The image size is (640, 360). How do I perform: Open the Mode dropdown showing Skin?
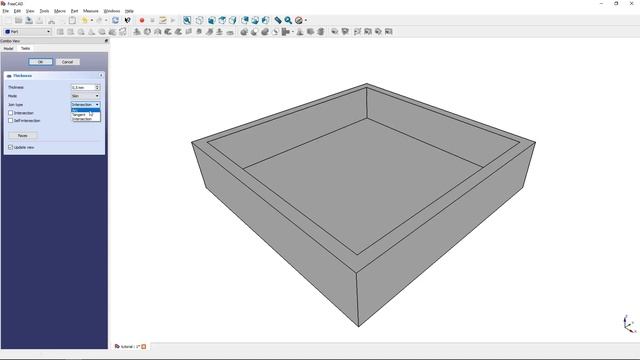coord(86,96)
